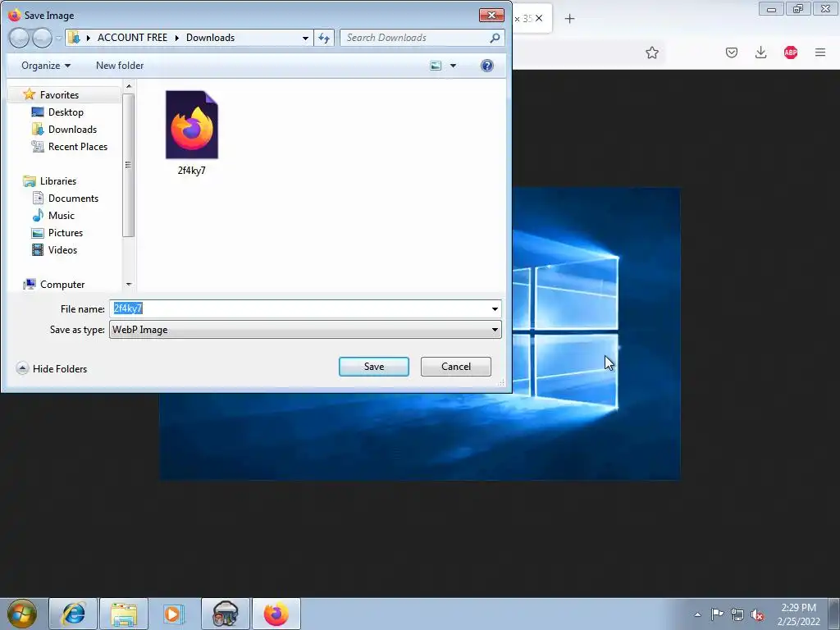840x630 pixels.
Task: Open Desktop in the navigation pane
Action: (66, 112)
